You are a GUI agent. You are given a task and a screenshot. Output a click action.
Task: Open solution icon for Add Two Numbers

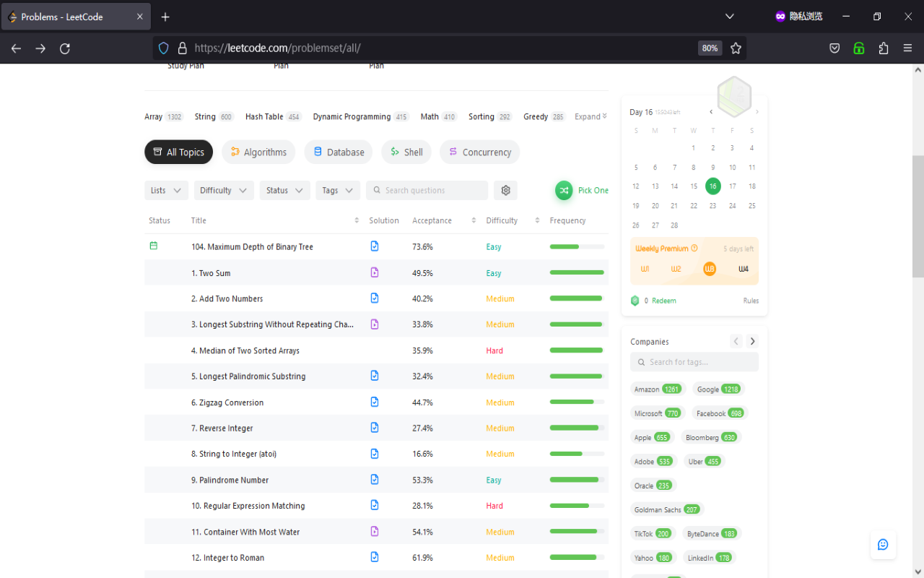click(374, 298)
